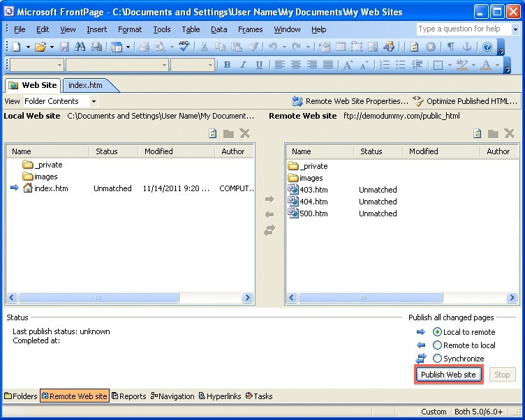525x420 pixels.
Task: Expand the Type a question for help dropdown
Action: [x=515, y=29]
